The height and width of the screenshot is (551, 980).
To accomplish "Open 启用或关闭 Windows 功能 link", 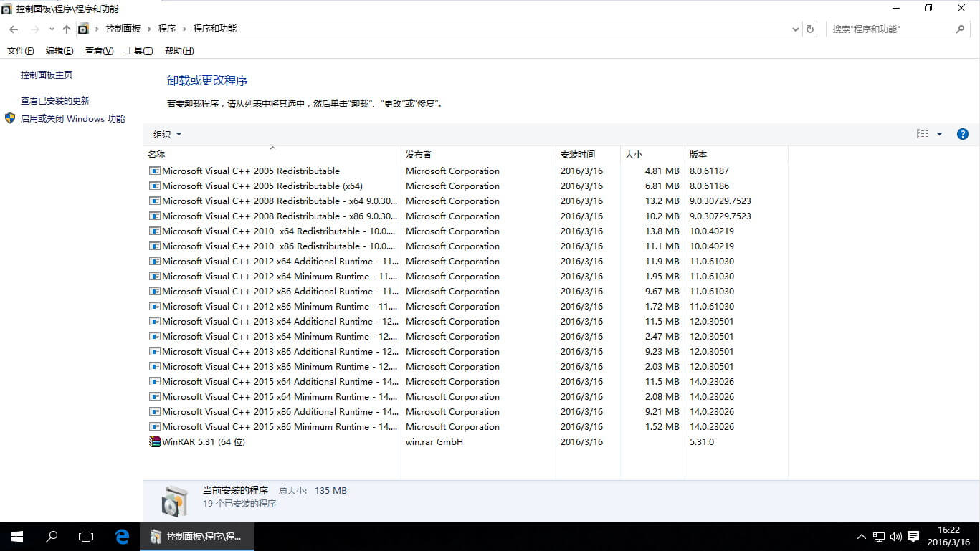I will coord(72,119).
